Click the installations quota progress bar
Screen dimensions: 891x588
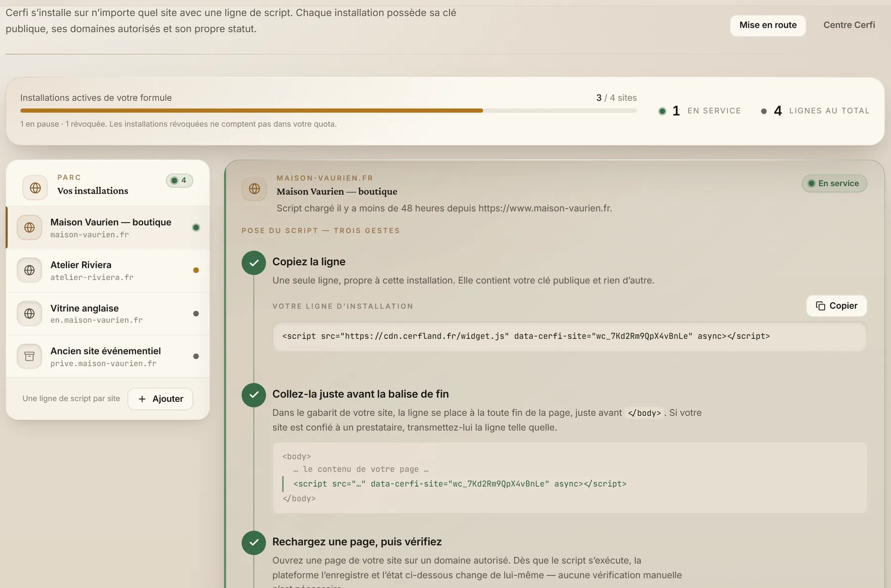tap(328, 111)
